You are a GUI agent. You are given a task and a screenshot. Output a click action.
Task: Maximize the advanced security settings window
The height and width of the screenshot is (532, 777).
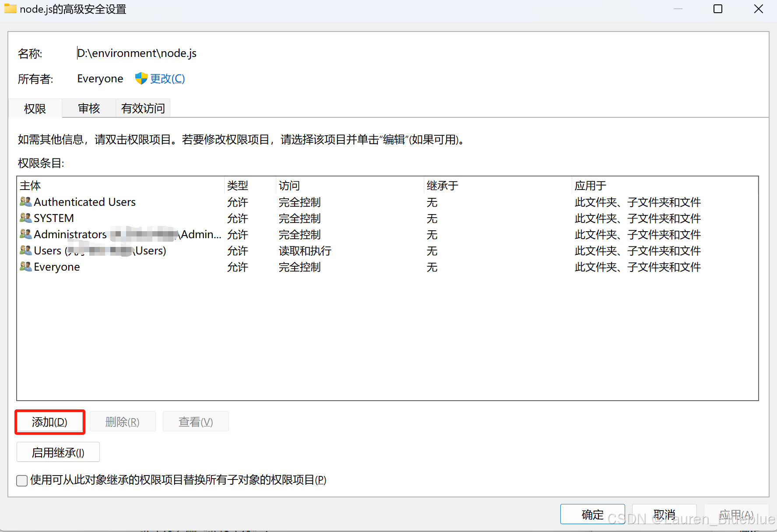click(x=718, y=9)
